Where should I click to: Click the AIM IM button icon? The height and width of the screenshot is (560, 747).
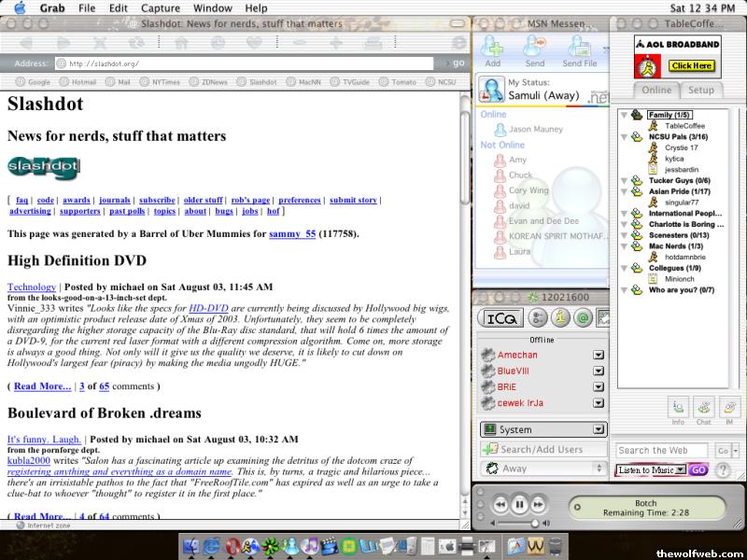point(728,407)
